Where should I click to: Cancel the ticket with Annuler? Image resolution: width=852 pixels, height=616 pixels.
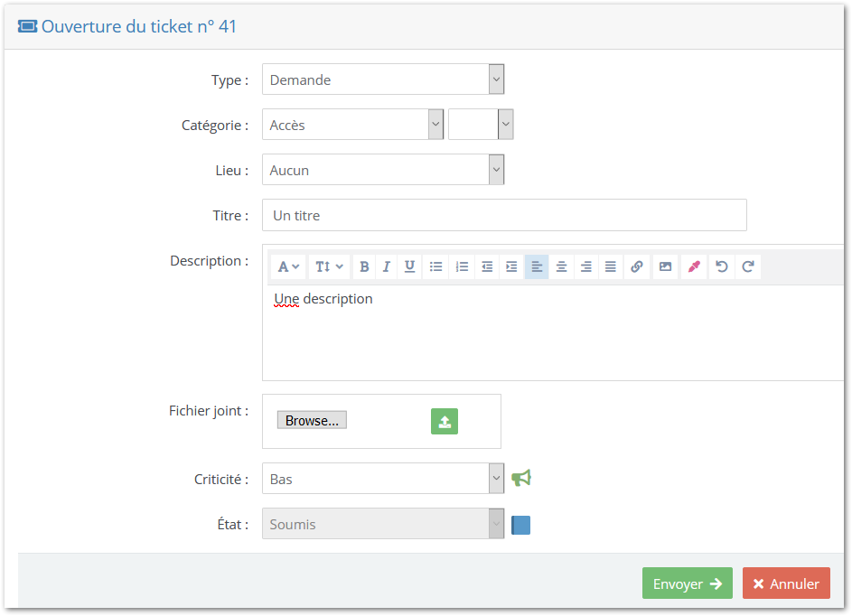tap(786, 583)
